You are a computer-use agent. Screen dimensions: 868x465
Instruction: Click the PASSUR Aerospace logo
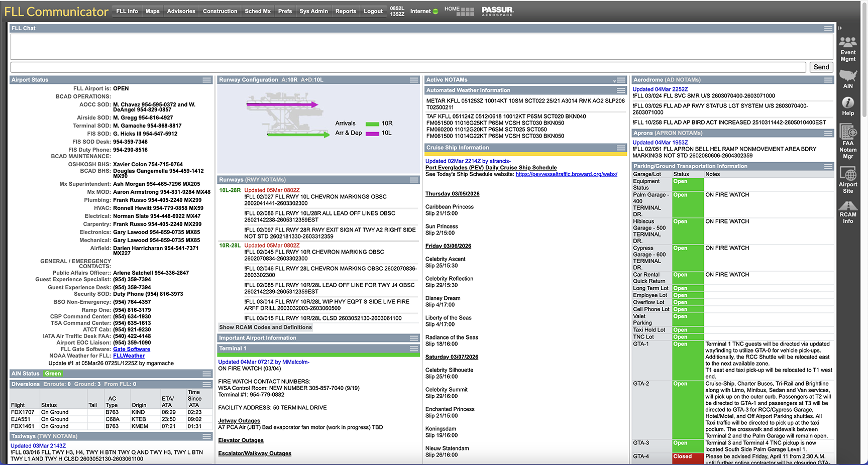point(497,11)
